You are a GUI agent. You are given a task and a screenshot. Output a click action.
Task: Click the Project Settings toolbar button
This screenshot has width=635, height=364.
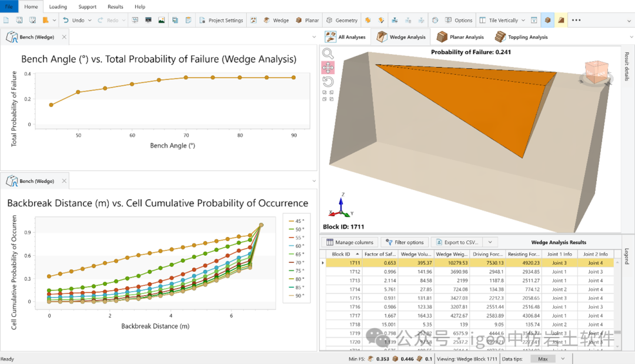pyautogui.click(x=220, y=20)
